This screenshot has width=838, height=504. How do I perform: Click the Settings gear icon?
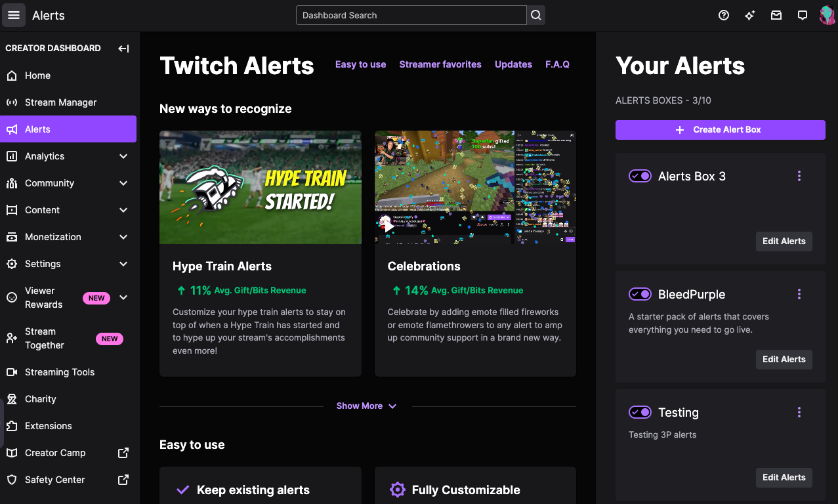[x=12, y=264]
